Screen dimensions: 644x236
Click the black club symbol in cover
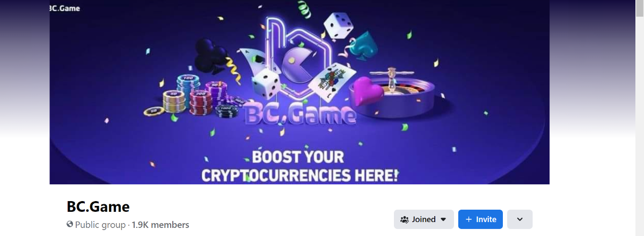211,56
